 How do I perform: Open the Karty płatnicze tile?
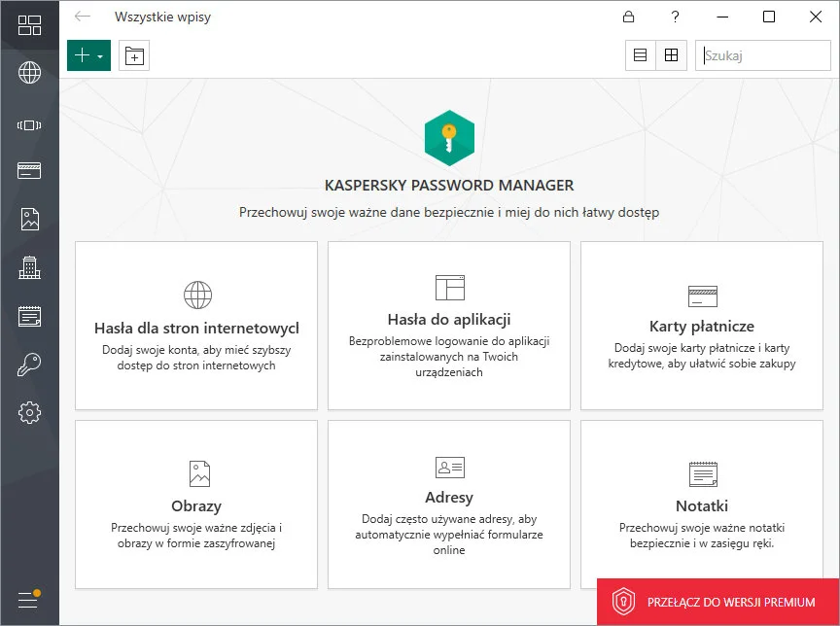pos(702,326)
